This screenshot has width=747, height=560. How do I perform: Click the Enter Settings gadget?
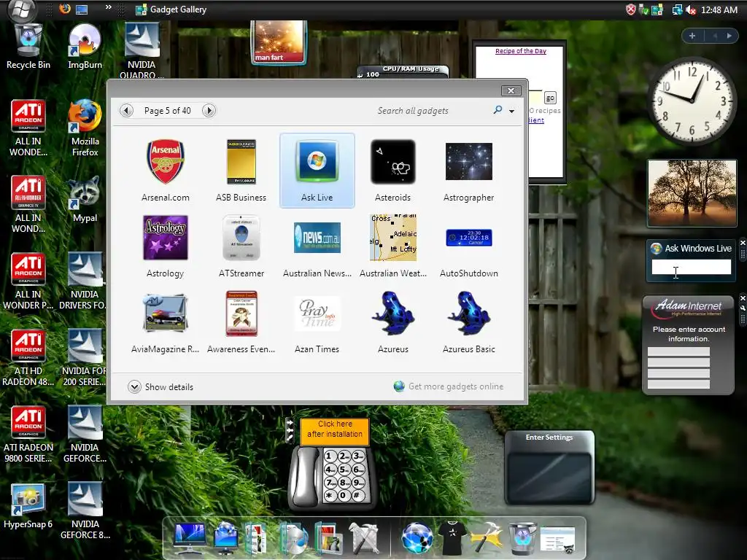[x=549, y=467]
